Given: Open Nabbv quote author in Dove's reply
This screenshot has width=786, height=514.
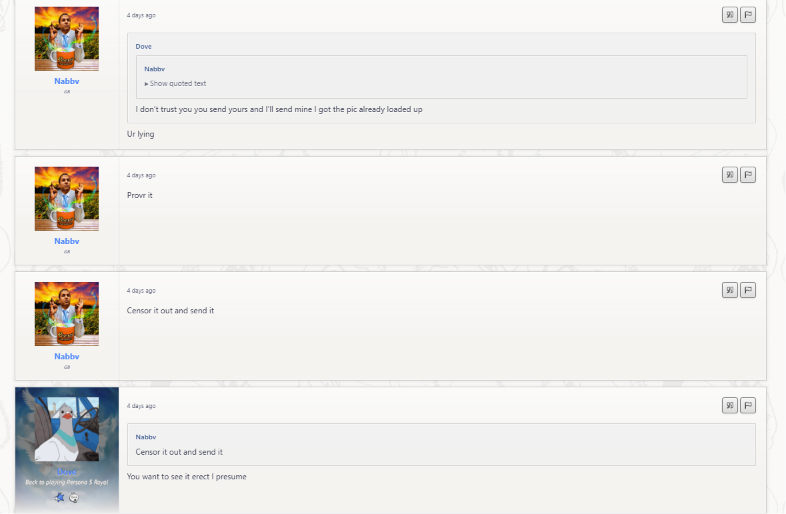Looking at the screenshot, I should point(146,437).
